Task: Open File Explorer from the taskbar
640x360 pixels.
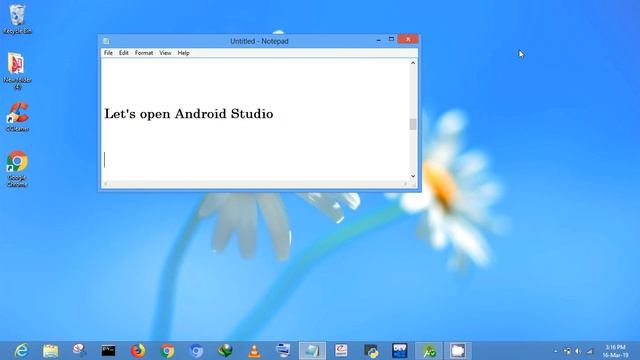Action: click(50, 351)
